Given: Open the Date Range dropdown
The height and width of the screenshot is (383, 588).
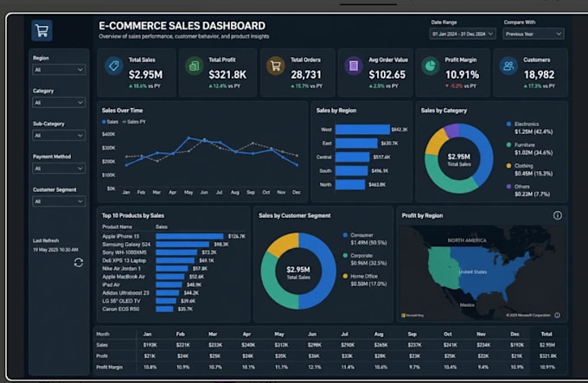Looking at the screenshot, I should click(463, 34).
